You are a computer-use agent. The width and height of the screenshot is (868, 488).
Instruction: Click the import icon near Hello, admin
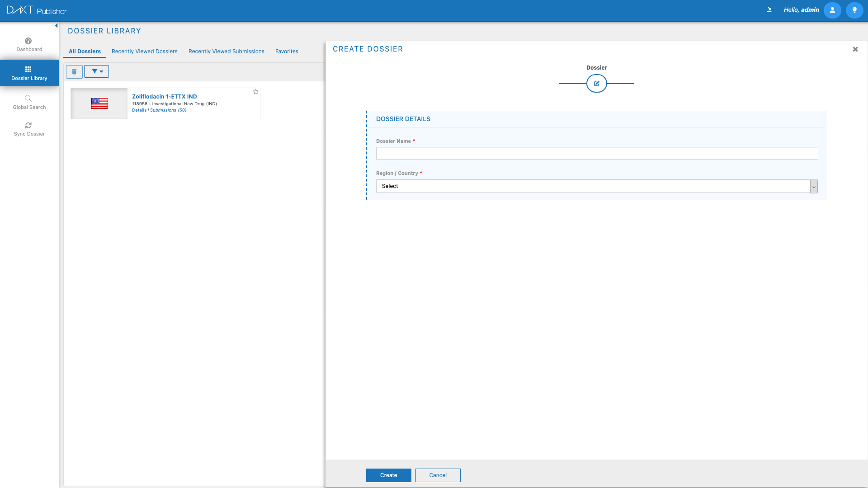click(x=770, y=9)
